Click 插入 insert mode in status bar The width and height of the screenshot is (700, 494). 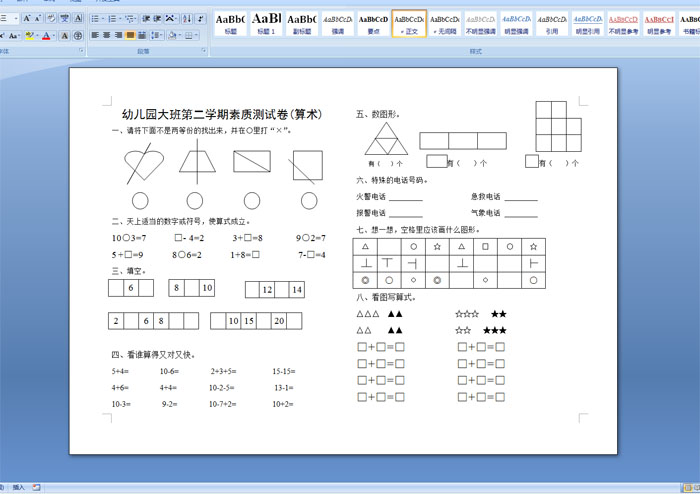(18, 487)
